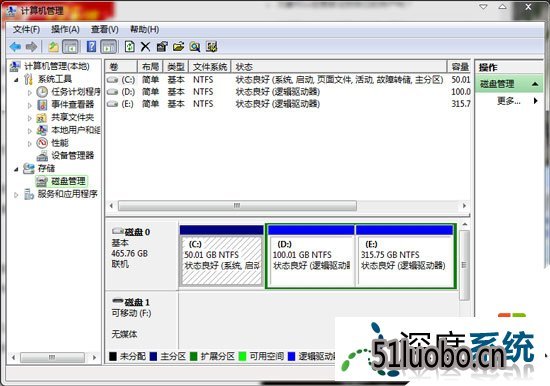Select 设备管理器 in the tree
The height and width of the screenshot is (386, 550).
73,155
